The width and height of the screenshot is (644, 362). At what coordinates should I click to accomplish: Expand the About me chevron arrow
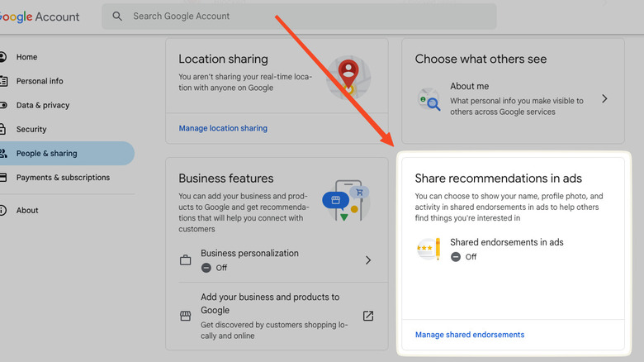(x=604, y=99)
